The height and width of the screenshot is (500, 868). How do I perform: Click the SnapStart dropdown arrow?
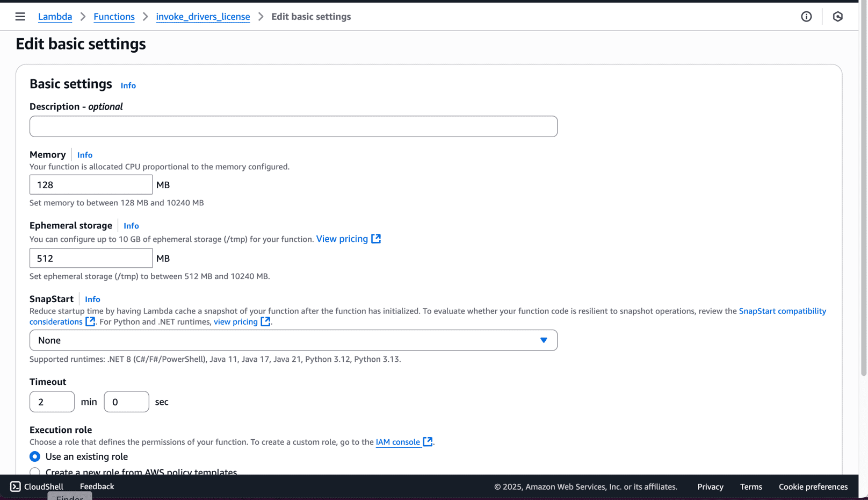click(544, 340)
